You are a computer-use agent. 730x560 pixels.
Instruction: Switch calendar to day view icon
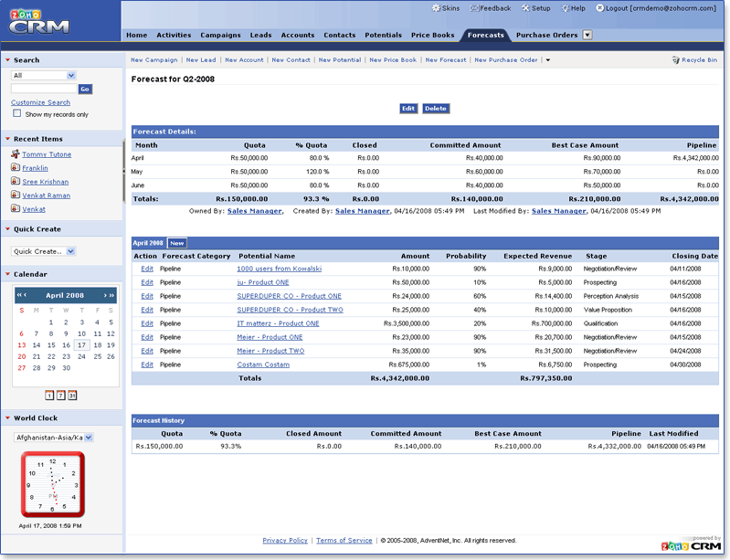coord(49,395)
